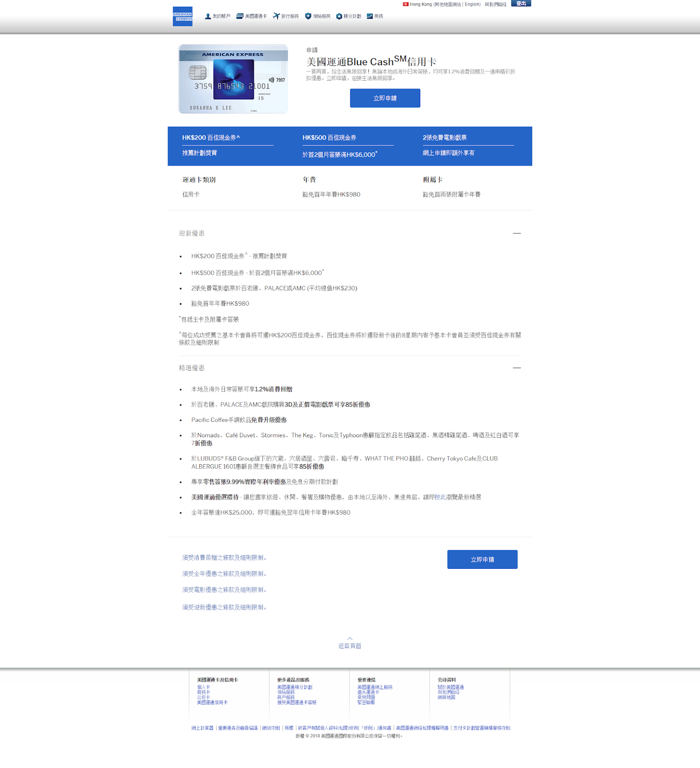Open 須受全年優惠之條款及細則限制 link

click(224, 574)
